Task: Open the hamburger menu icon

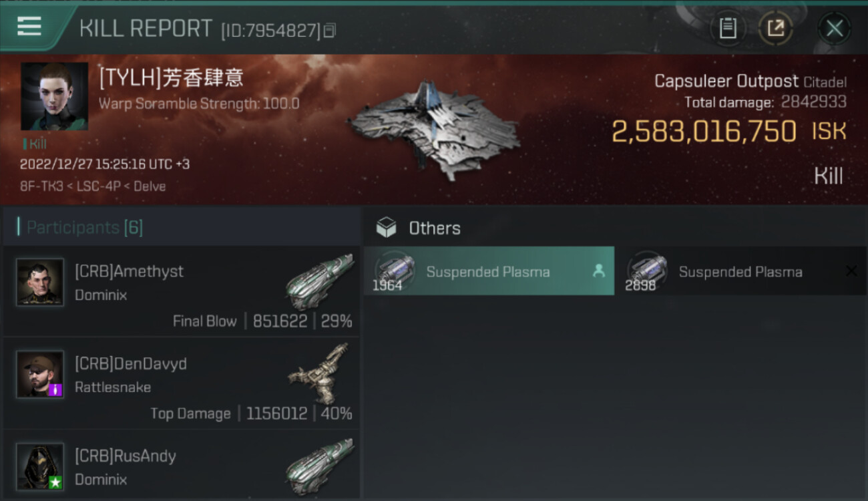Action: (x=29, y=27)
